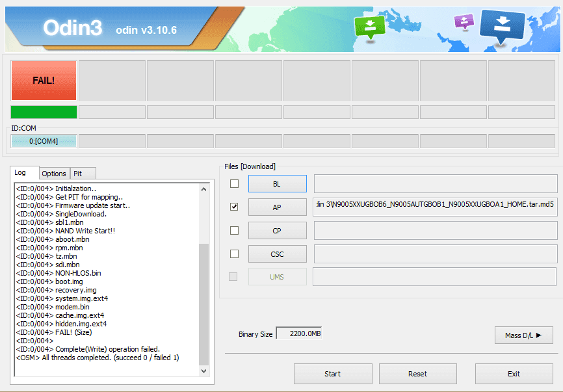This screenshot has width=563, height=392.
Task: Reset Odin with the Reset button
Action: [x=417, y=374]
